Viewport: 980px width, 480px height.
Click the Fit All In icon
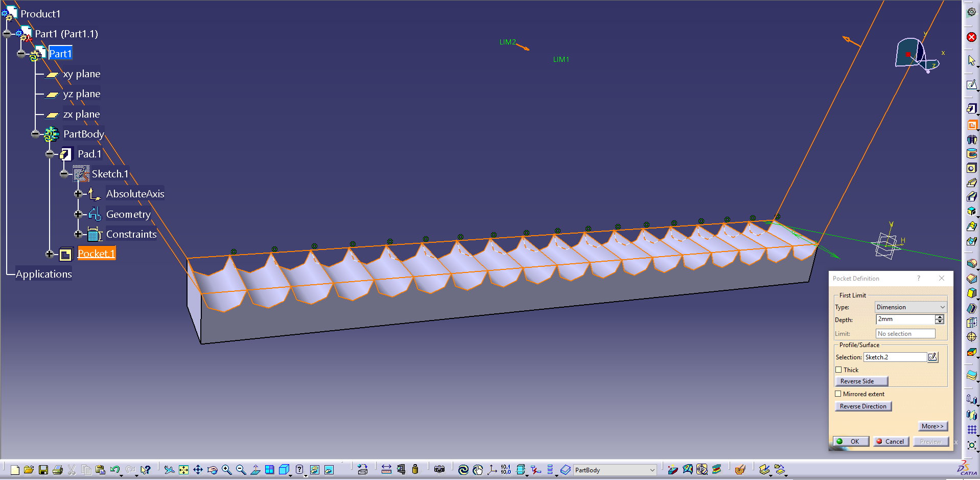pyautogui.click(x=183, y=470)
